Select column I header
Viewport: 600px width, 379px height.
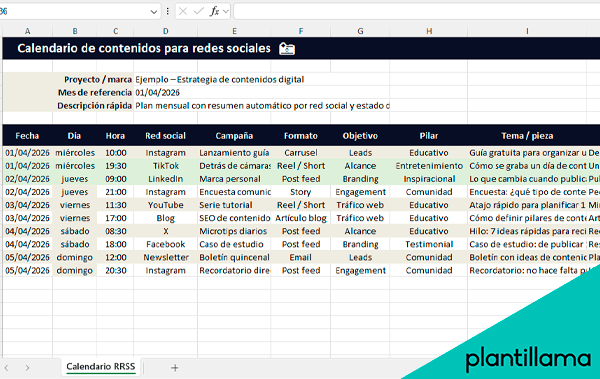point(527,31)
